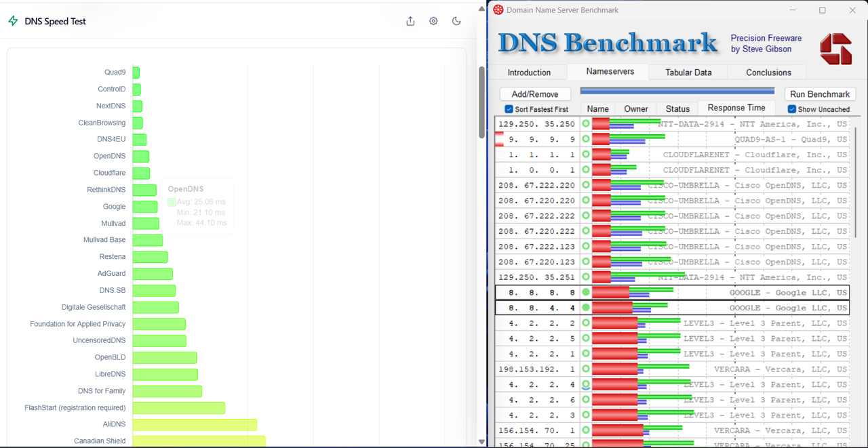Click the DNS Speed Test page scrollbar
Viewport: 868px width, 448px height.
(482, 102)
